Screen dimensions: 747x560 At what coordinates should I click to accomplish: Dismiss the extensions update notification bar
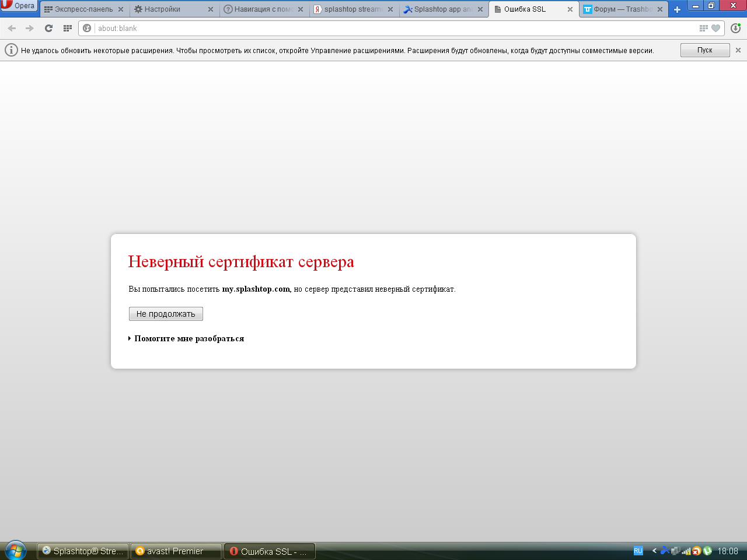point(738,50)
